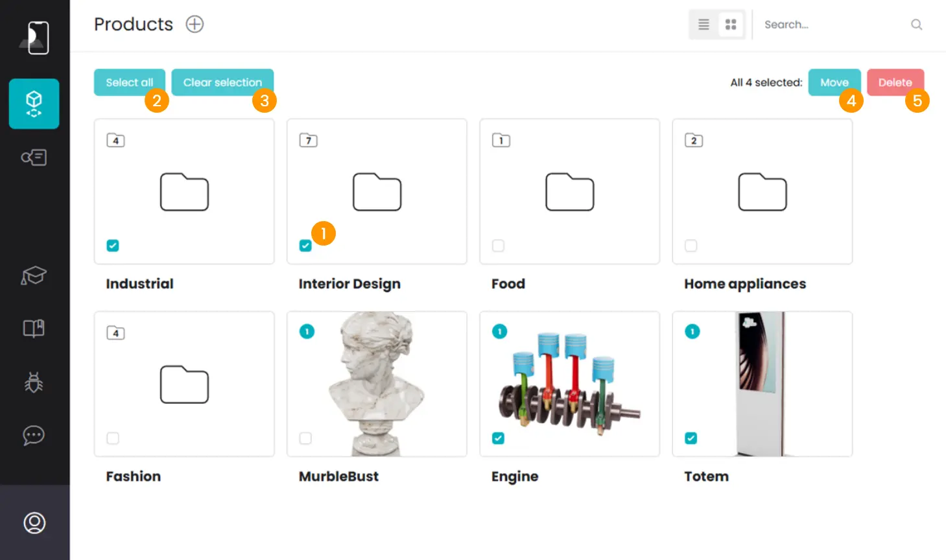Click the Select all button
The image size is (946, 560).
pos(129,82)
